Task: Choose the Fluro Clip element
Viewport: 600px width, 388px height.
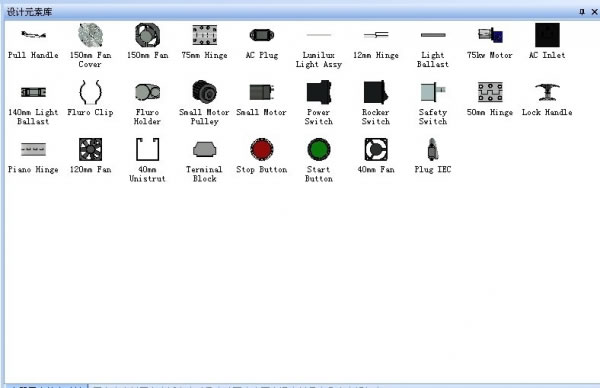Action: tap(90, 92)
